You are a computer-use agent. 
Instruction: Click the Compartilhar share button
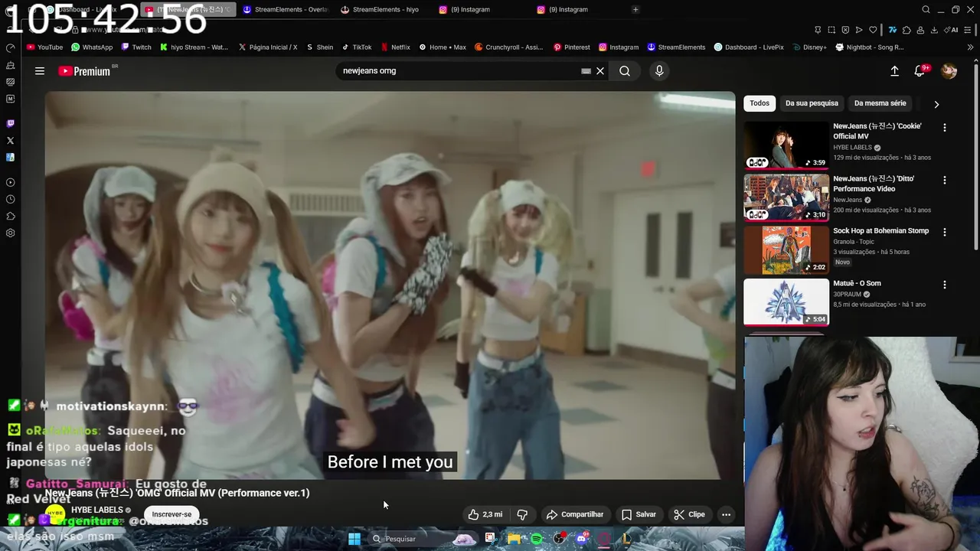[x=575, y=514]
